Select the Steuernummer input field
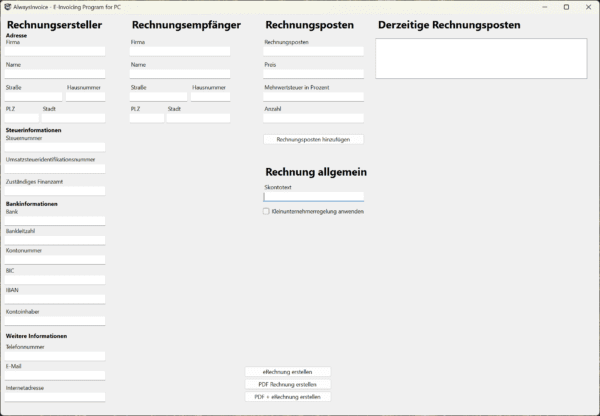600x416 pixels. [55, 147]
